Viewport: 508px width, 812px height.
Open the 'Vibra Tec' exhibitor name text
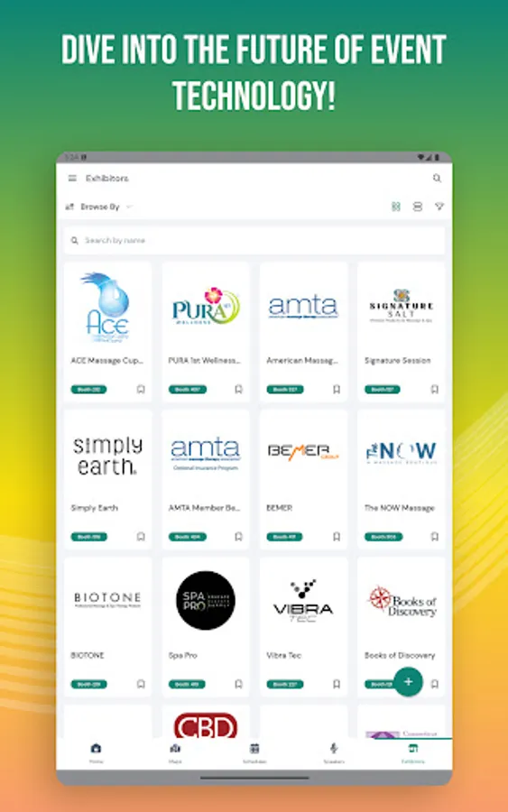[x=283, y=656]
